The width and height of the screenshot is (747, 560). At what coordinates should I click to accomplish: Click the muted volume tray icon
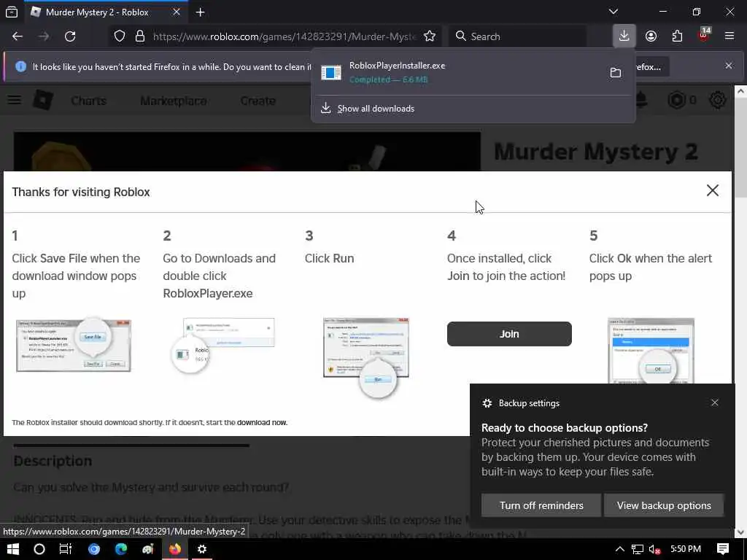(x=654, y=550)
